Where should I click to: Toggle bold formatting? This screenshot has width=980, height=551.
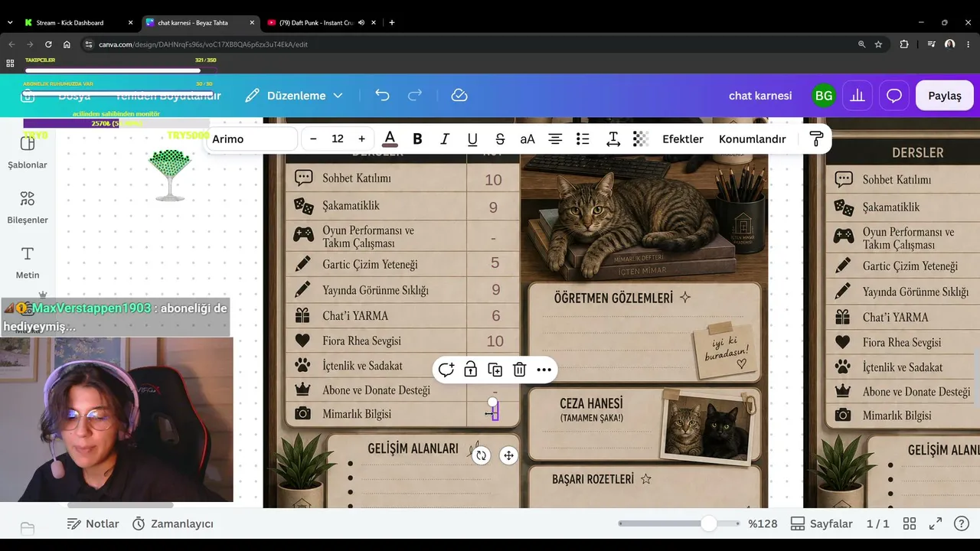(417, 139)
